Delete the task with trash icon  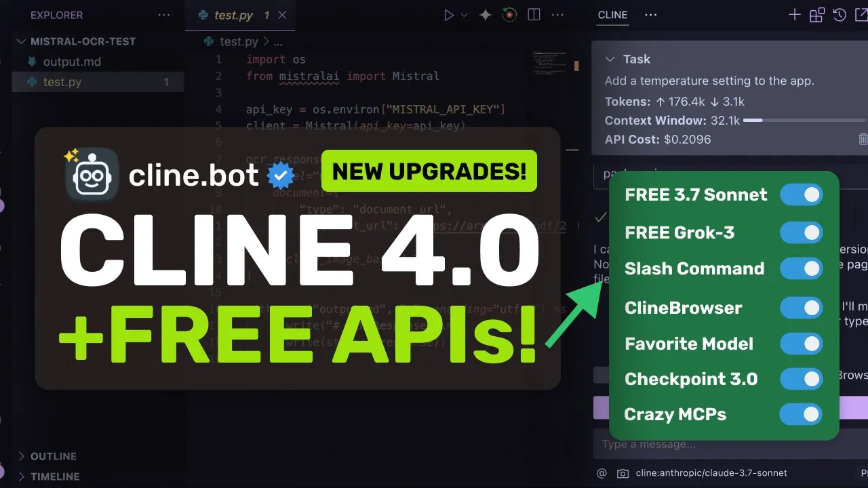coord(863,139)
